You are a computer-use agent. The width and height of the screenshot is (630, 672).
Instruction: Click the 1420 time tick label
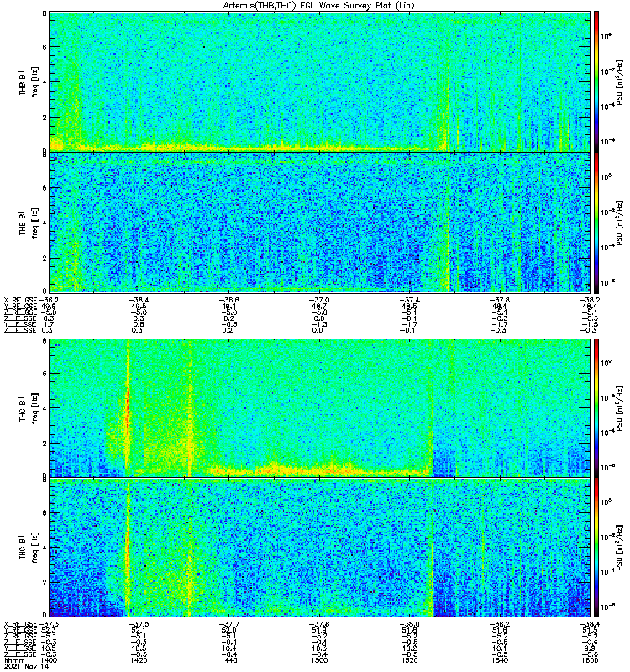point(138,660)
